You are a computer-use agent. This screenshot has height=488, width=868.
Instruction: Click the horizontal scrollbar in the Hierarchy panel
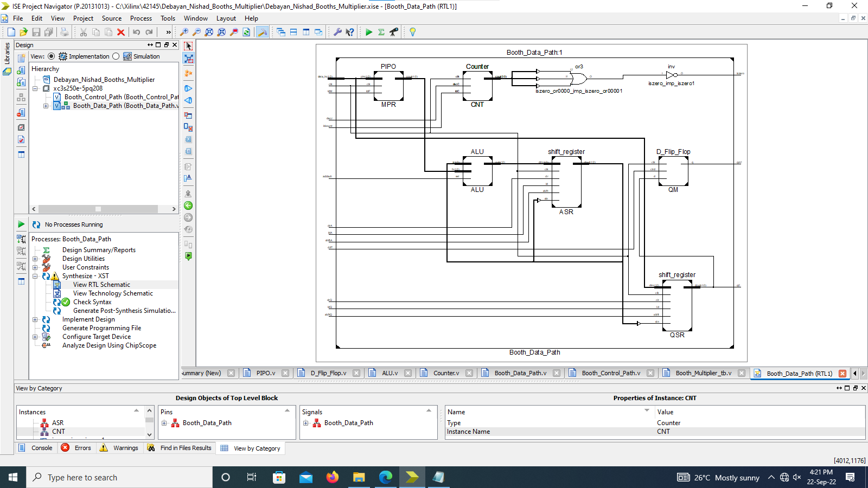click(98, 209)
